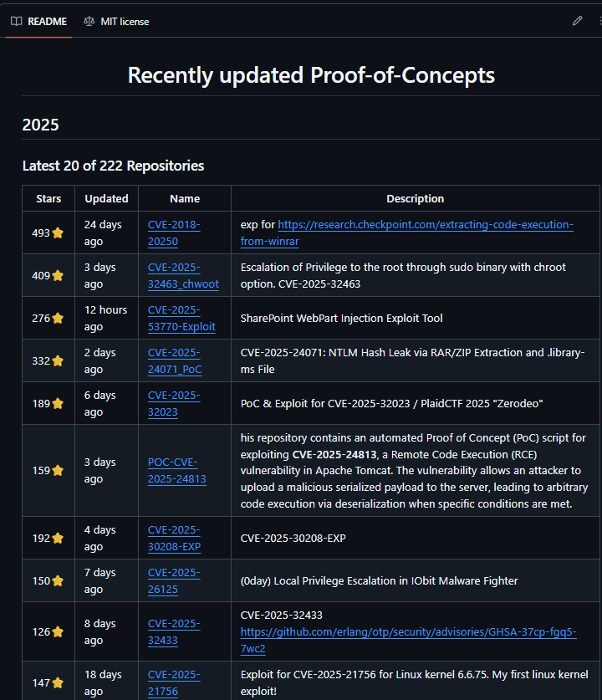Screen dimensions: 602x700
Task: Click 'Latest 20 of 222 Repositories' heading
Action: coord(114,166)
